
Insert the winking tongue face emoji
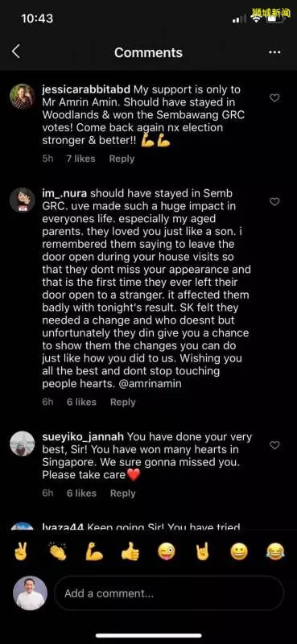click(x=167, y=551)
